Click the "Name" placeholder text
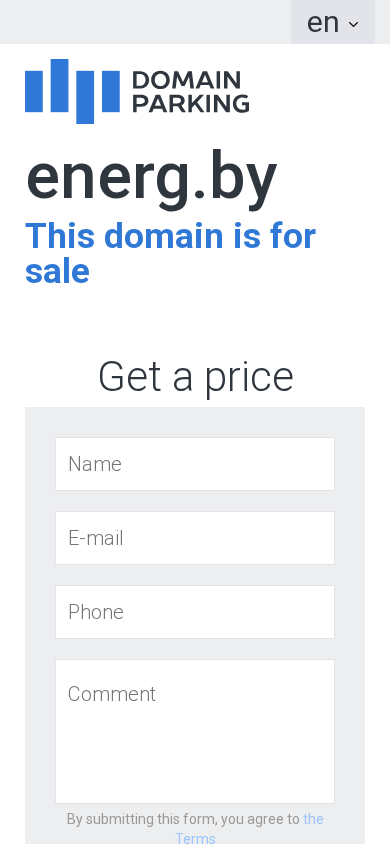Viewport: 390px width, 844px height. (95, 464)
